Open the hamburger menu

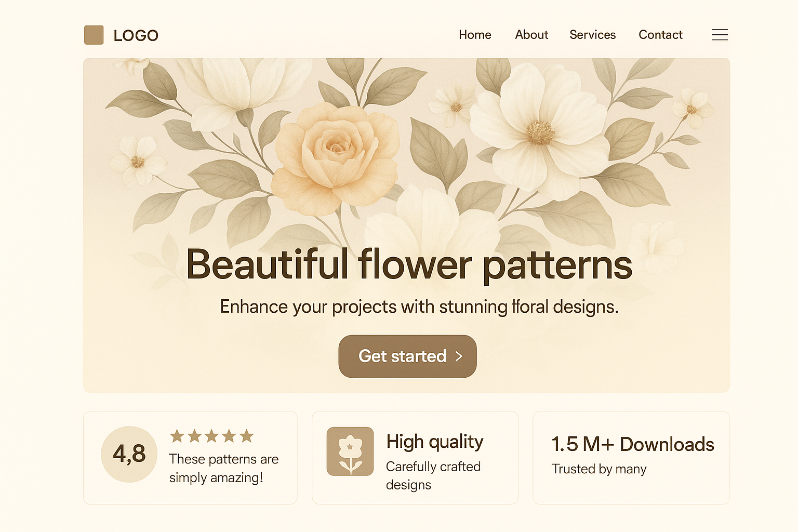(720, 35)
